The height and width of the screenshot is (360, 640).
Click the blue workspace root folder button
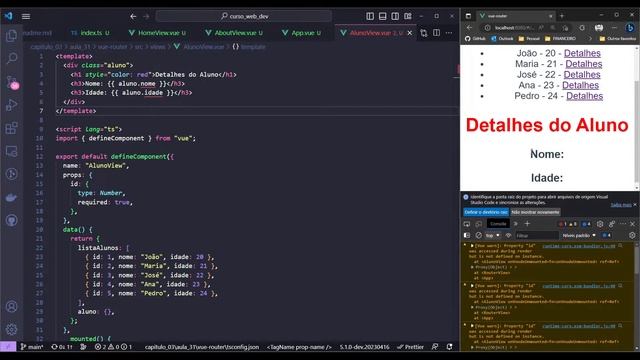coord(486,212)
